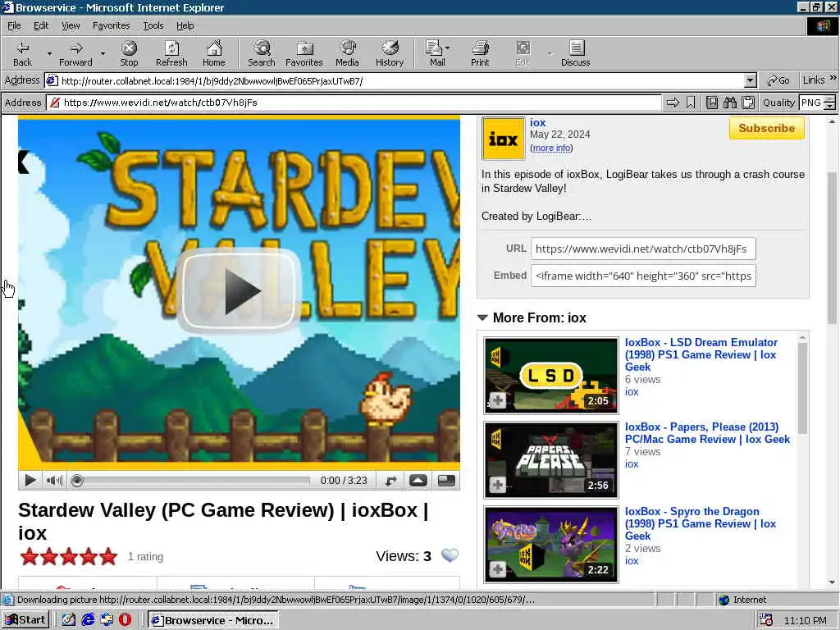Open the Edit menu
This screenshot has width=840, height=630.
coord(41,25)
